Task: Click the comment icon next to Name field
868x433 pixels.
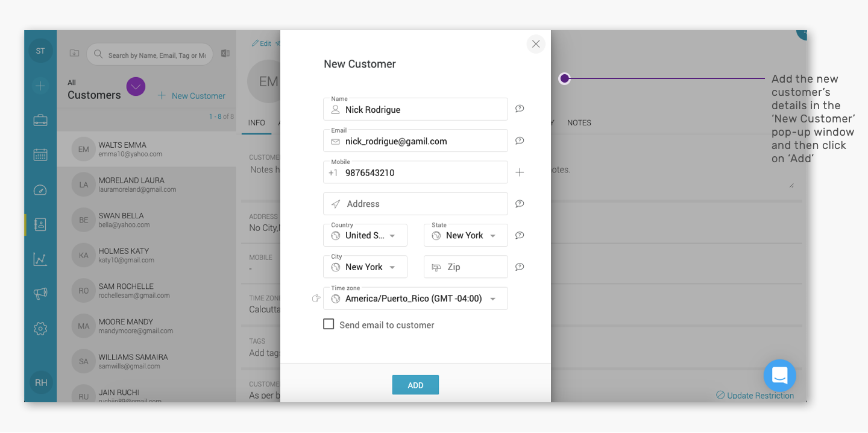Action: click(x=520, y=109)
